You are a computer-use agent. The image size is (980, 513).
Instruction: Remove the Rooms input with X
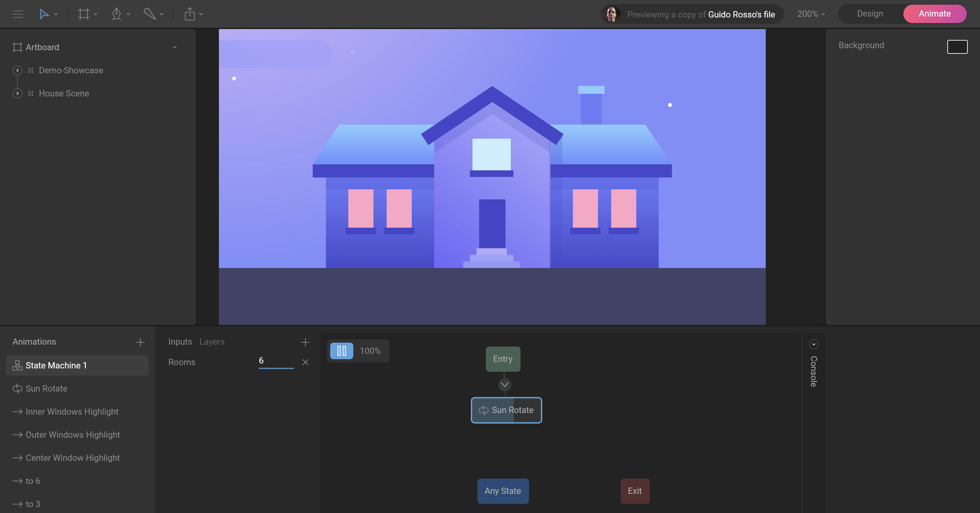(x=305, y=362)
